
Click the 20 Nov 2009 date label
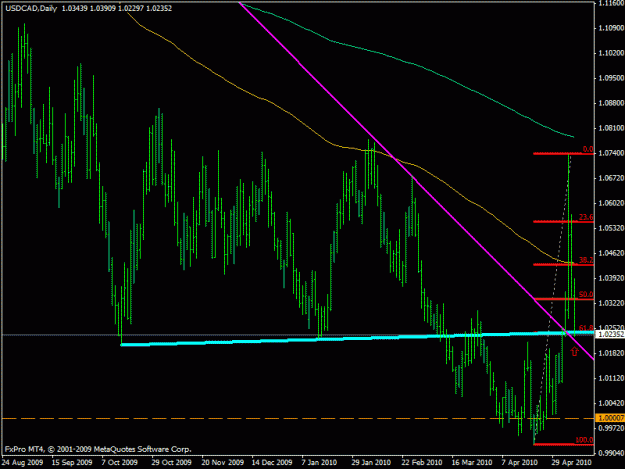click(222, 463)
